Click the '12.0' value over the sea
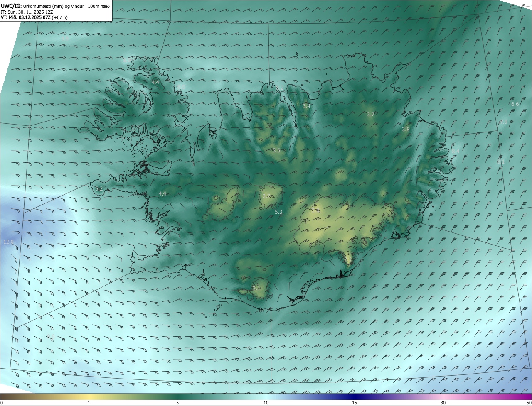This screenshot has height=406, width=532. pos(8,242)
